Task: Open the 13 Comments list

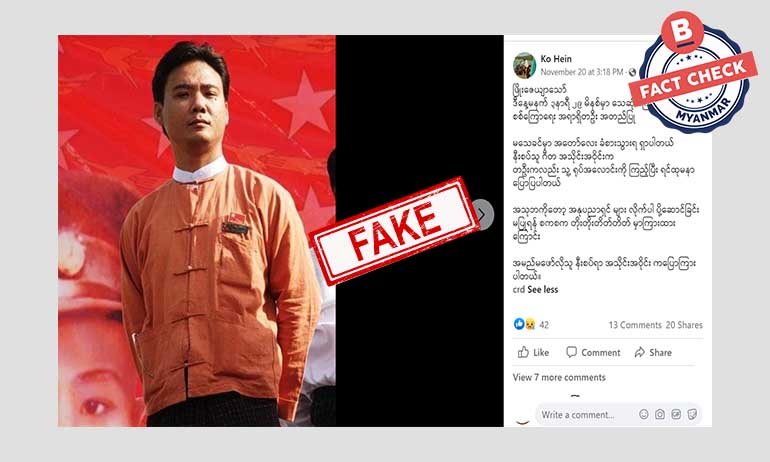Action: [635, 325]
